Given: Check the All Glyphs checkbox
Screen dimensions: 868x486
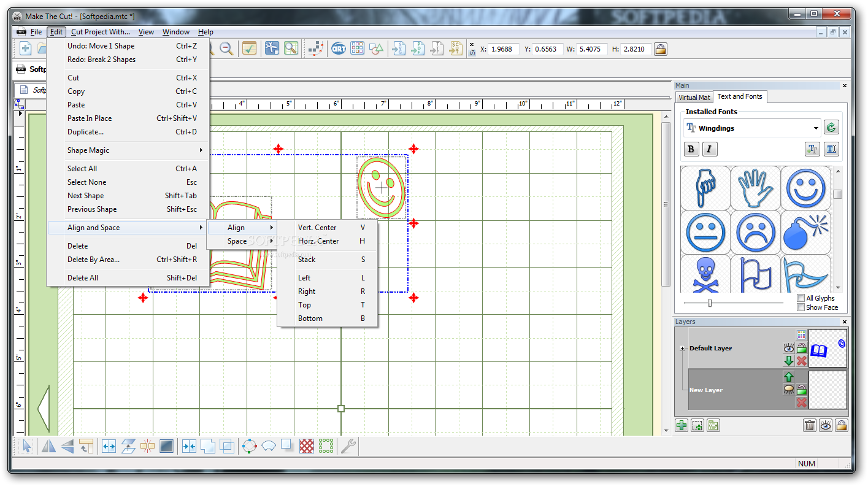Looking at the screenshot, I should click(801, 298).
